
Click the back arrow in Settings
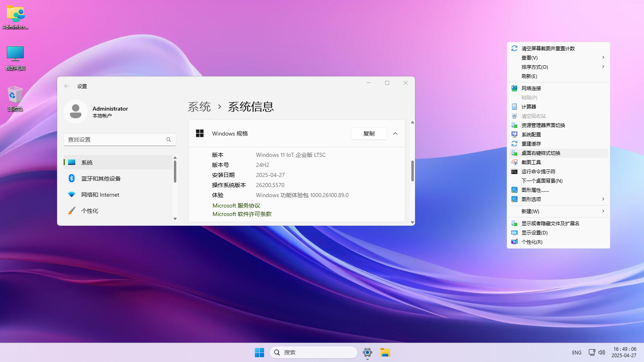pos(67,86)
